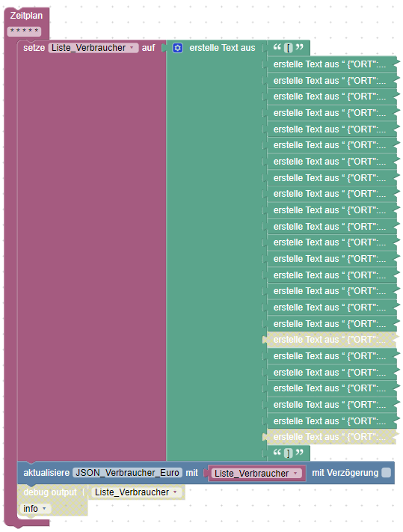Toggle the mit Verzögerung checkbox
The width and height of the screenshot is (403, 532).
tap(386, 473)
